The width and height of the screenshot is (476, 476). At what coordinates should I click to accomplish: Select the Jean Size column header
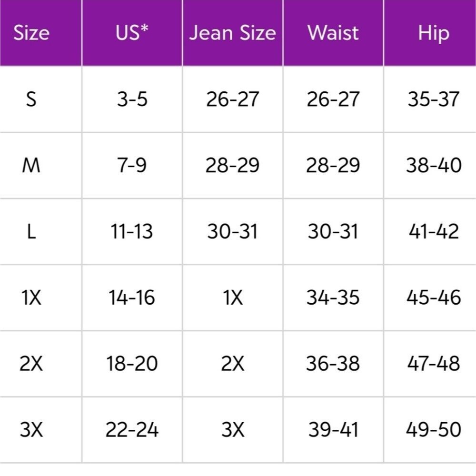[x=233, y=32]
